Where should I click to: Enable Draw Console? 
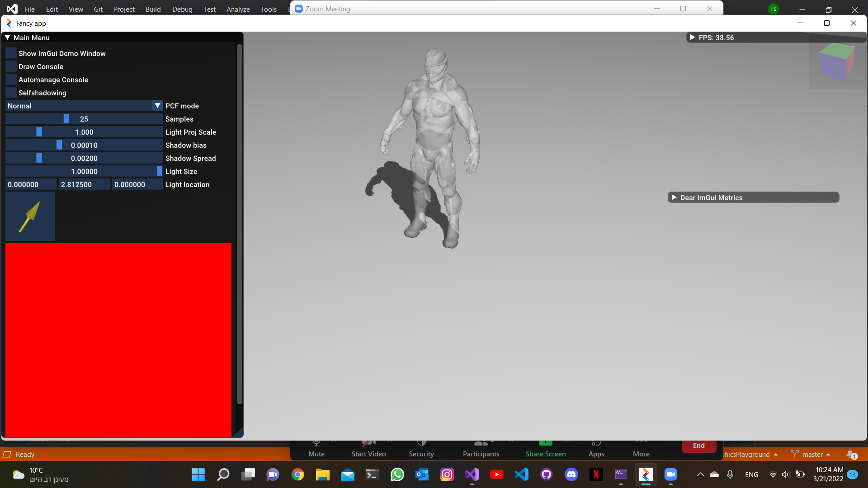click(10, 66)
